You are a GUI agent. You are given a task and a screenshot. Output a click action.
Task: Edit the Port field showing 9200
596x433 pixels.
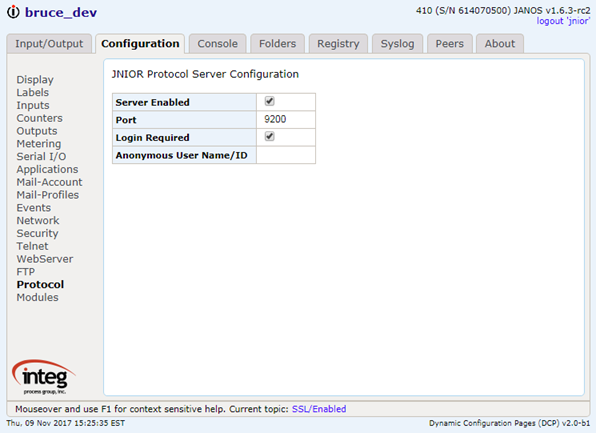286,119
